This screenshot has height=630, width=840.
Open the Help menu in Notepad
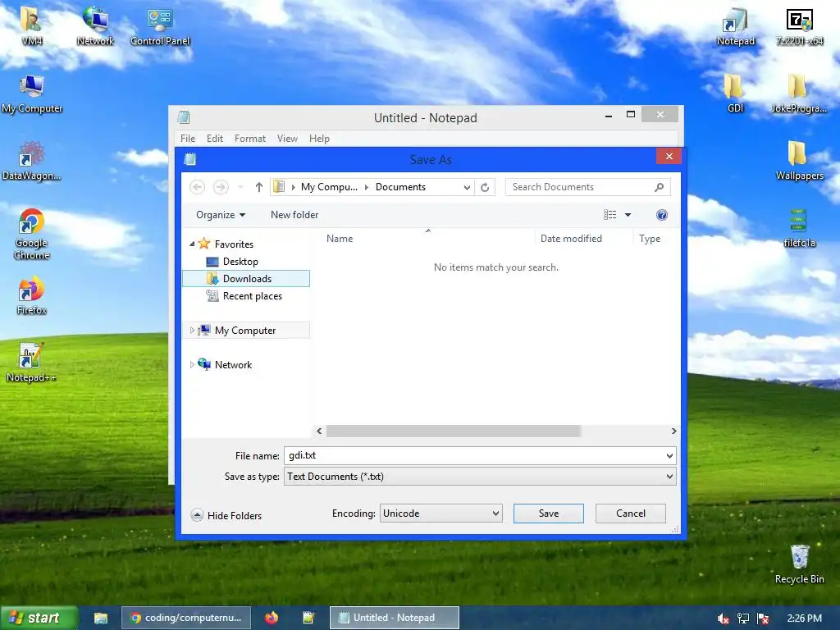click(319, 138)
